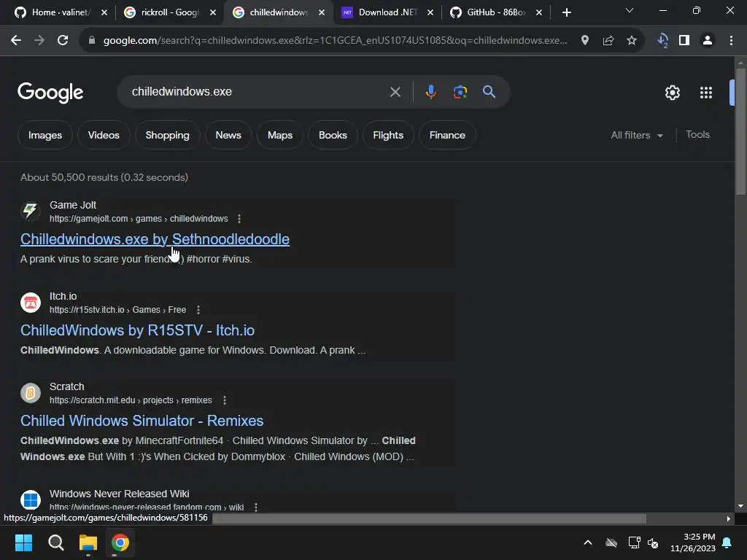Click the Scratch site favicon
This screenshot has height=560, width=747.
(31, 393)
